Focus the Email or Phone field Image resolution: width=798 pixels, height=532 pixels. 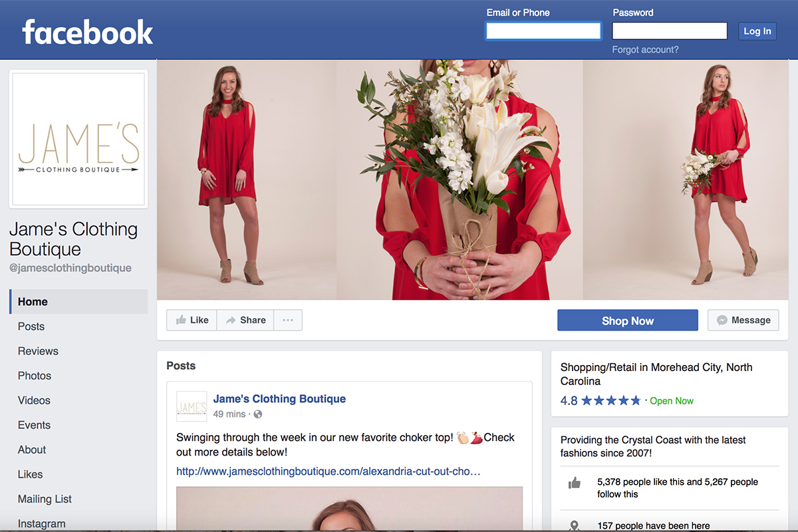543,31
